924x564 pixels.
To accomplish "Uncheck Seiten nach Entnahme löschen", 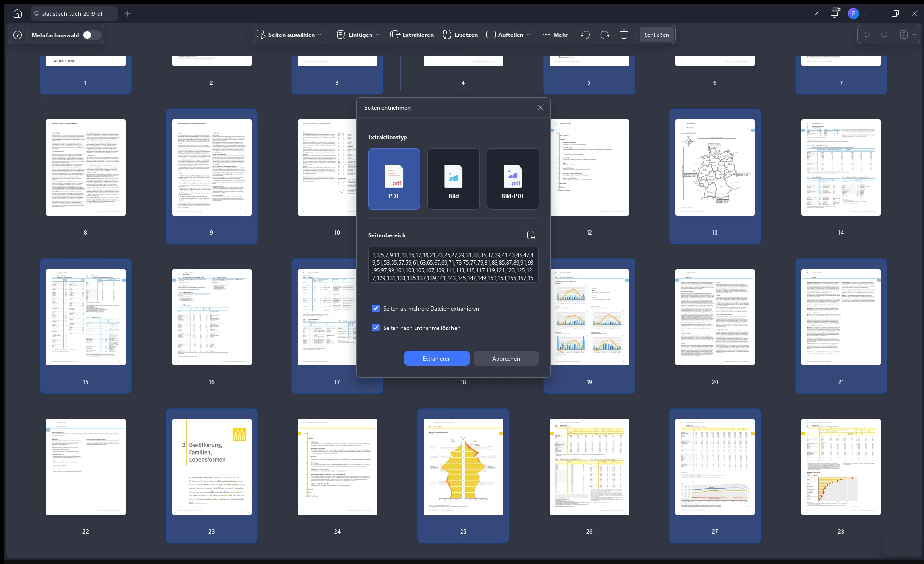I will tap(376, 328).
